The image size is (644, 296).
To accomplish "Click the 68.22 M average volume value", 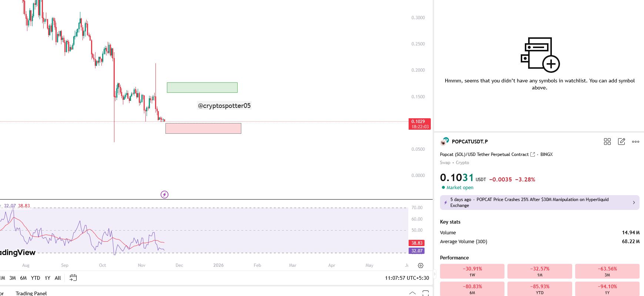I will (x=631, y=242).
